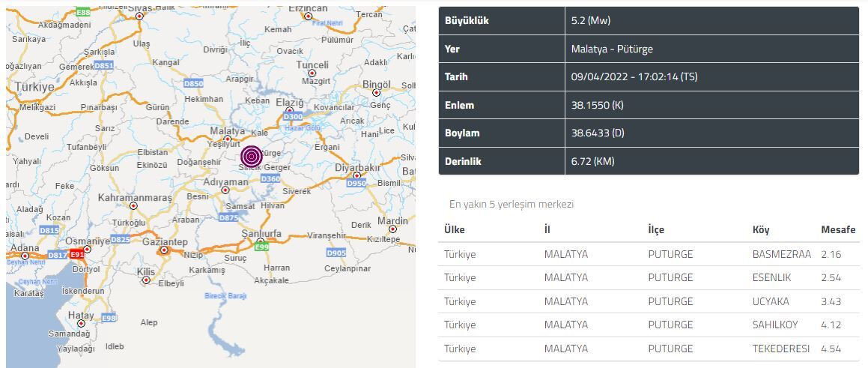Click the Malatya city marker on map

pos(228,139)
